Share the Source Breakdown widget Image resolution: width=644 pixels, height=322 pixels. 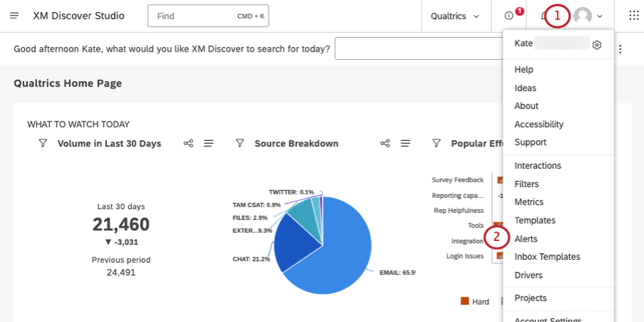coord(385,143)
